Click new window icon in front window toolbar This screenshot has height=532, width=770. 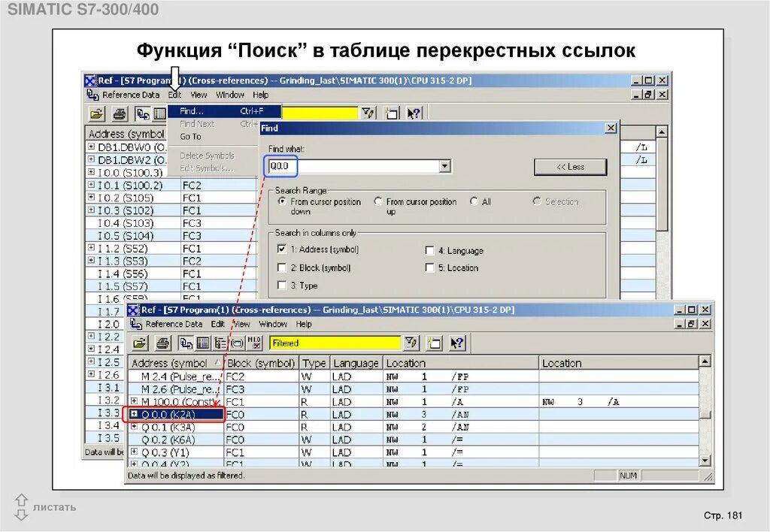point(434,343)
